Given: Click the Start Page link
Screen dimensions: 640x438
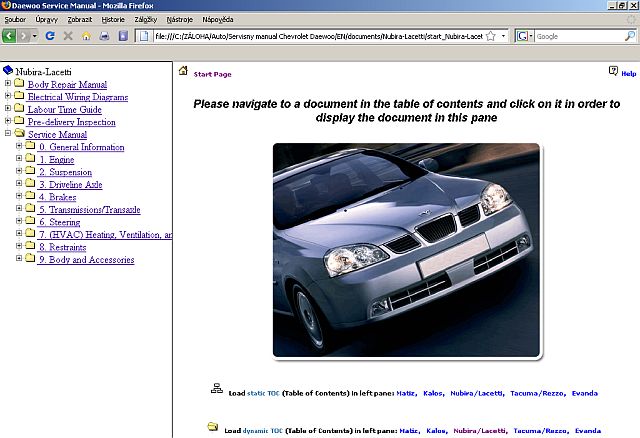Looking at the screenshot, I should point(212,74).
